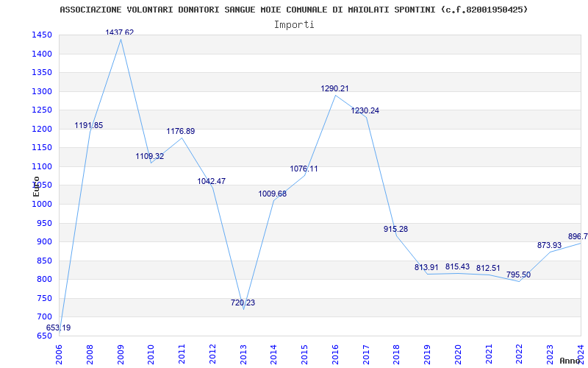
Task: Click the 2008 x-axis tick label
Action: 90,355
